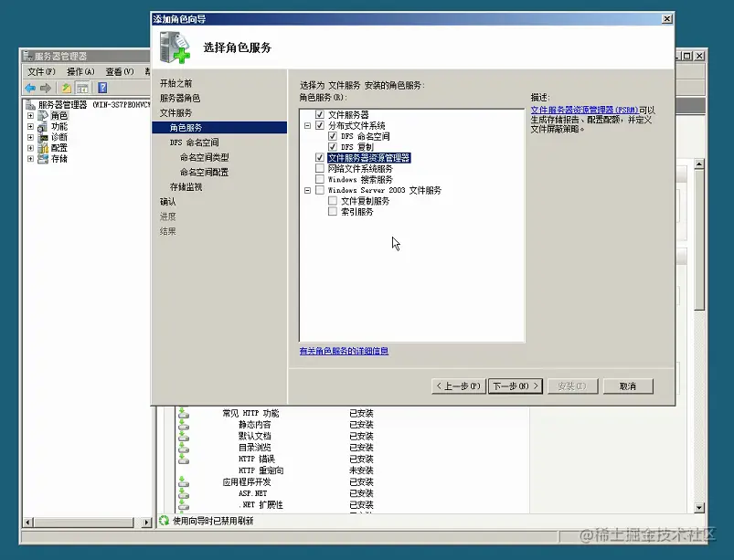Click the Server Manager title bar icon
The width and height of the screenshot is (734, 560).
coord(27,56)
